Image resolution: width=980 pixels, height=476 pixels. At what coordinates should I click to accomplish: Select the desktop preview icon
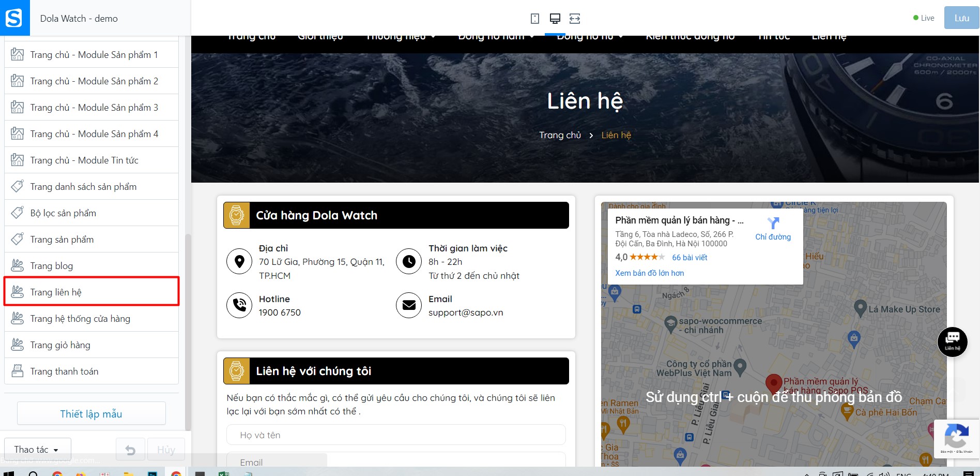pyautogui.click(x=555, y=19)
